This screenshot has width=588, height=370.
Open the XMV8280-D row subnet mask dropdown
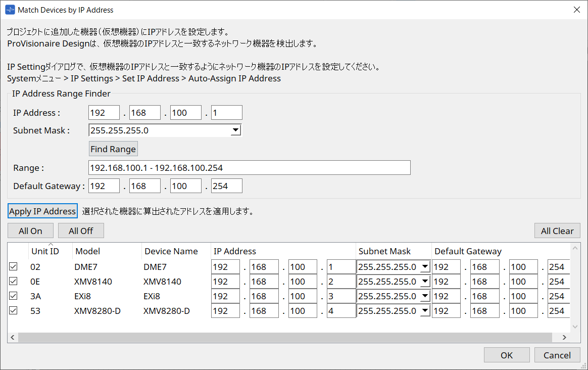pos(425,311)
